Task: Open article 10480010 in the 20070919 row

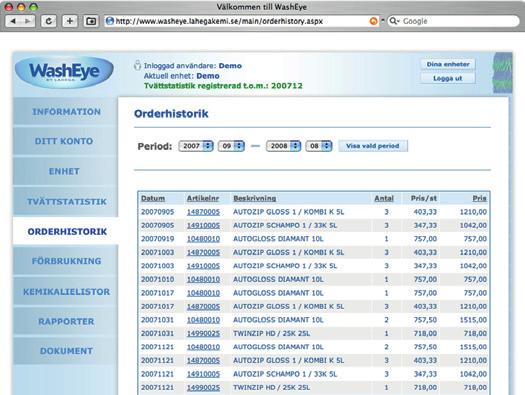Action: tap(203, 239)
